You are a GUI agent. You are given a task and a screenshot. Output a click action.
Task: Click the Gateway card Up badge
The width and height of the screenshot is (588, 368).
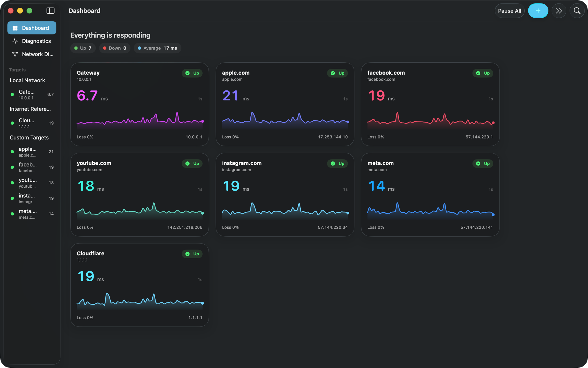click(192, 73)
